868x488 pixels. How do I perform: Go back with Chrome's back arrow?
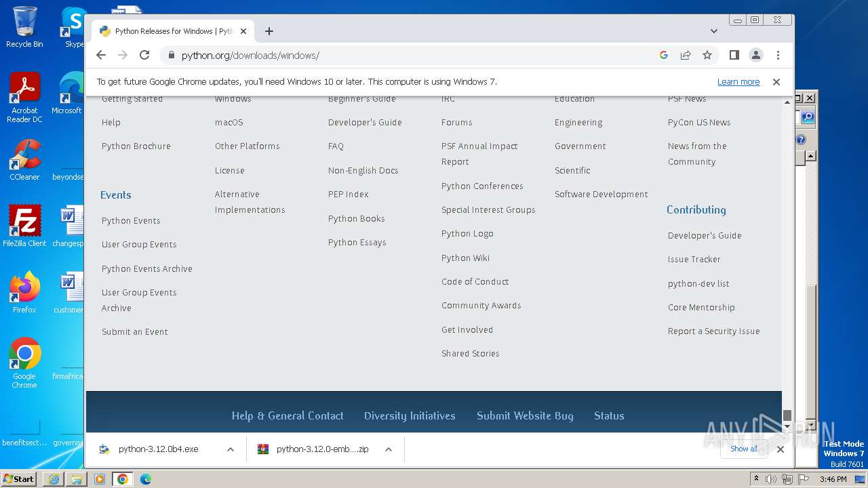pyautogui.click(x=101, y=55)
